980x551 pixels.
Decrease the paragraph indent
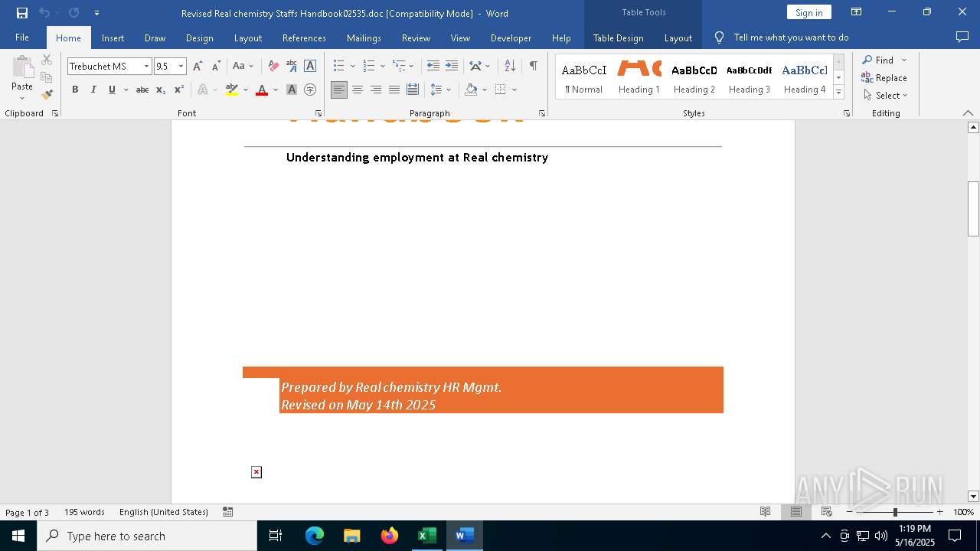coord(433,66)
